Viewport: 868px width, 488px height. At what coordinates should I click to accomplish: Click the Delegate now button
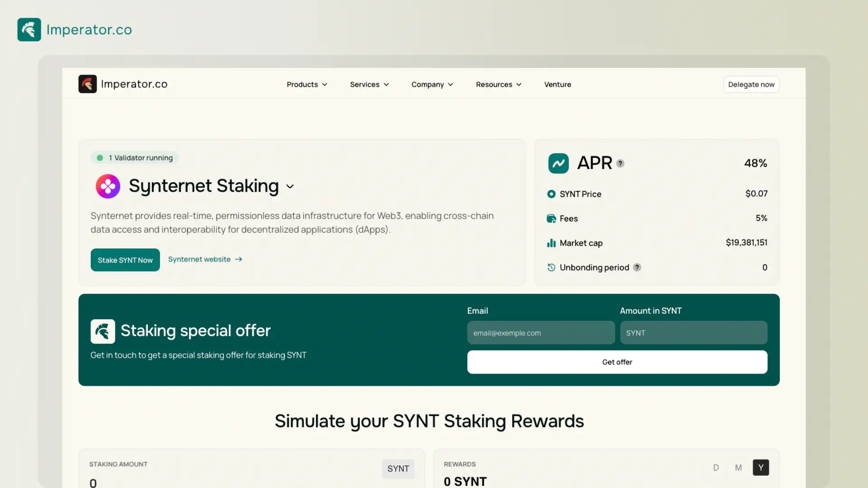(x=751, y=84)
